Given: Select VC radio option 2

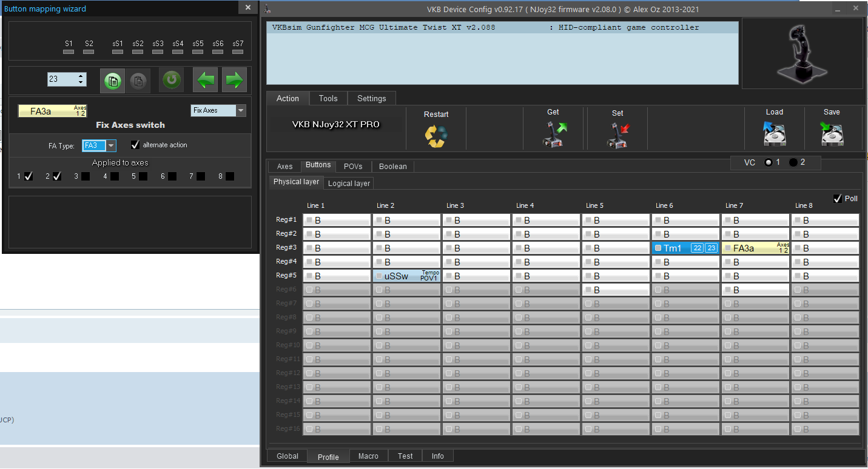Looking at the screenshot, I should point(793,162).
